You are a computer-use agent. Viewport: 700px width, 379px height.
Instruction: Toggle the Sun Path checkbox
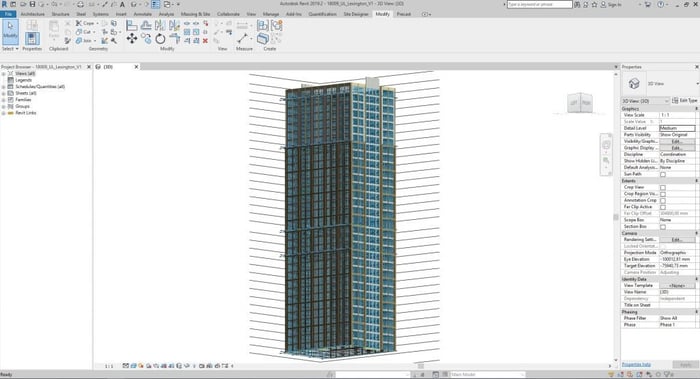click(x=663, y=174)
